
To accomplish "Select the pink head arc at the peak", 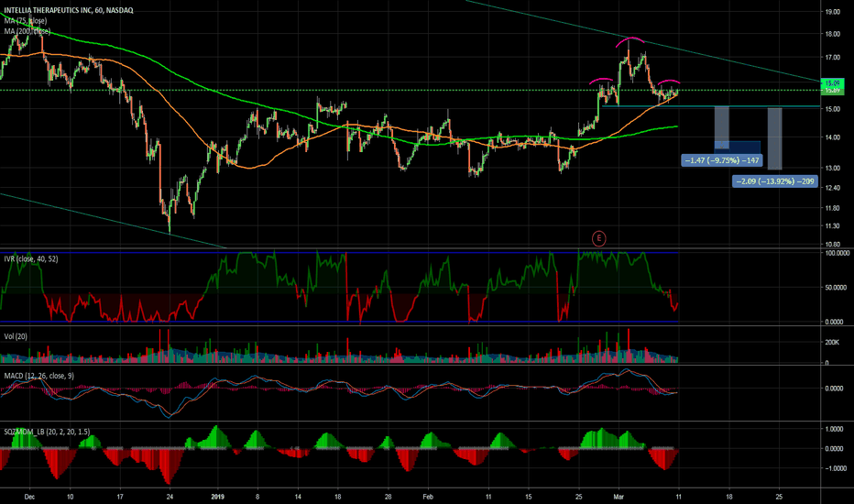I will [x=630, y=41].
